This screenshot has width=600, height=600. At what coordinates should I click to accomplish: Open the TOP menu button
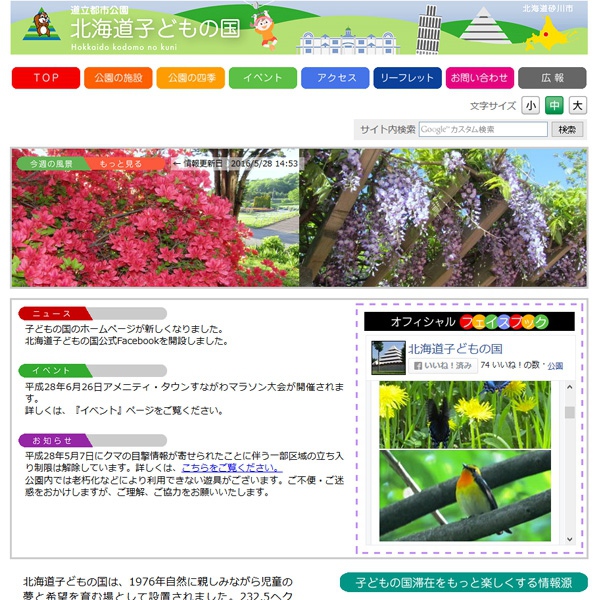click(46, 78)
